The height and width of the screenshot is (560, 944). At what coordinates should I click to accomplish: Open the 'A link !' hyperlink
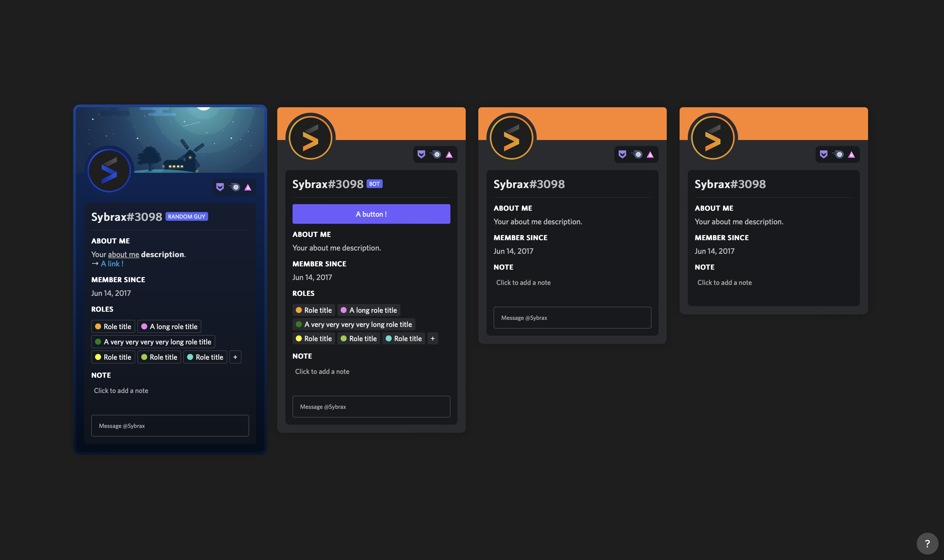(112, 264)
